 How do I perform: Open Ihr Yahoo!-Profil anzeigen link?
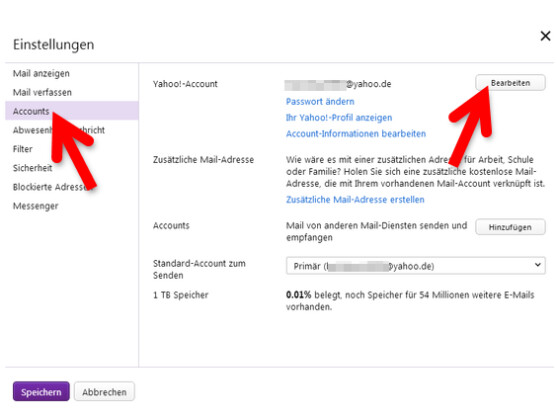pos(339,118)
